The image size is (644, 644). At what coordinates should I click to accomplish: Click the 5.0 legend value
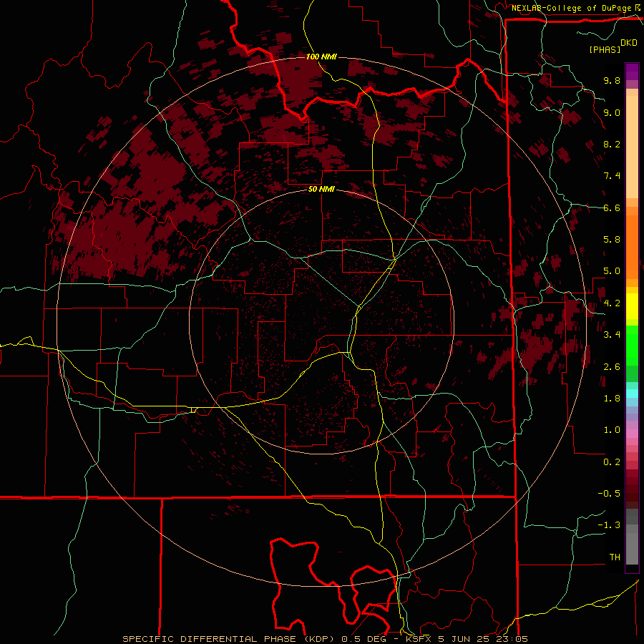(x=612, y=271)
